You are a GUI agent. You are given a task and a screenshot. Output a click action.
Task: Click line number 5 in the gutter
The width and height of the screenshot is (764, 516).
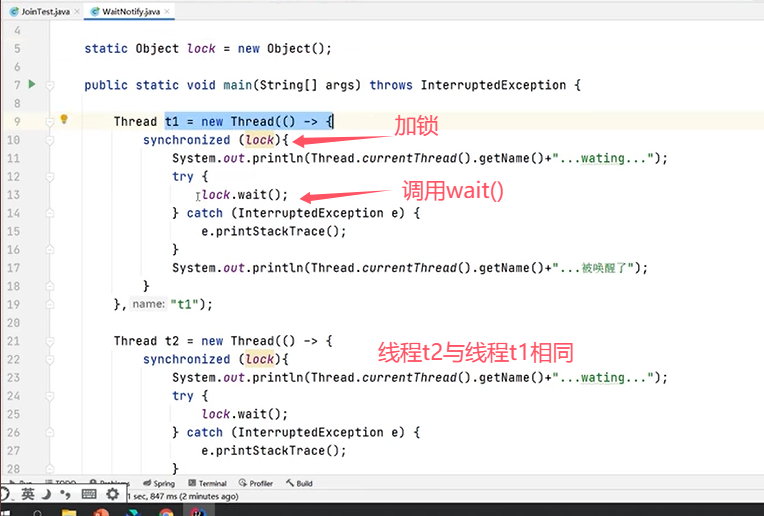pyautogui.click(x=18, y=49)
